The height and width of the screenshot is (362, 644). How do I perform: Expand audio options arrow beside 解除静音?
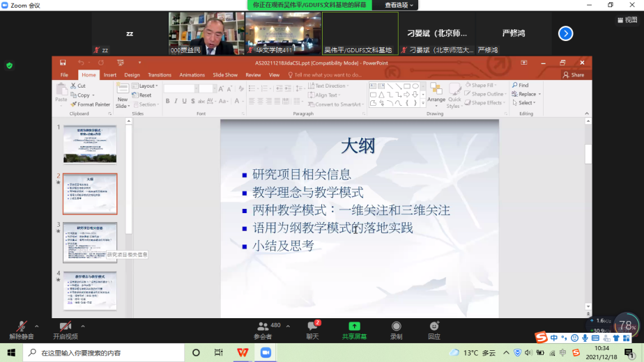click(x=37, y=326)
